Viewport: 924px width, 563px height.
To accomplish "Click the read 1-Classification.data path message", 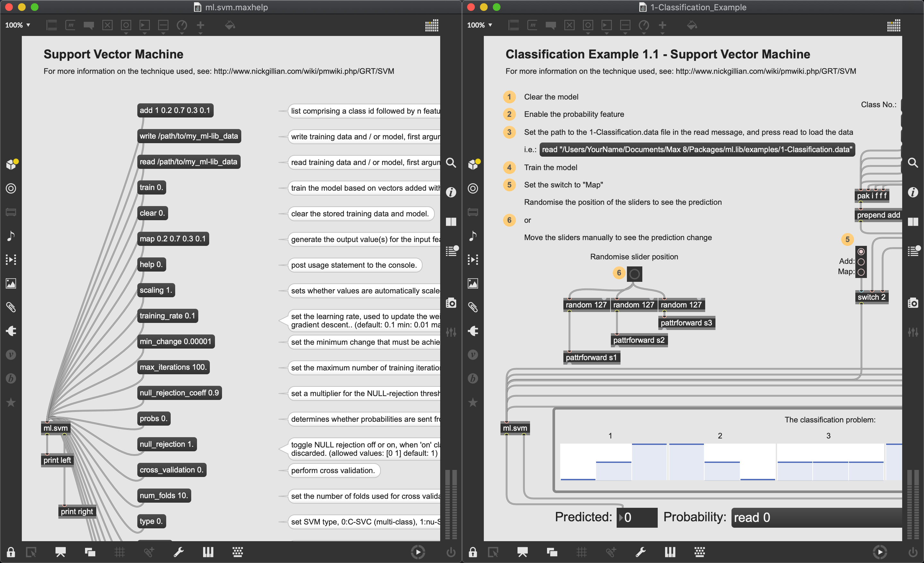I will point(697,149).
